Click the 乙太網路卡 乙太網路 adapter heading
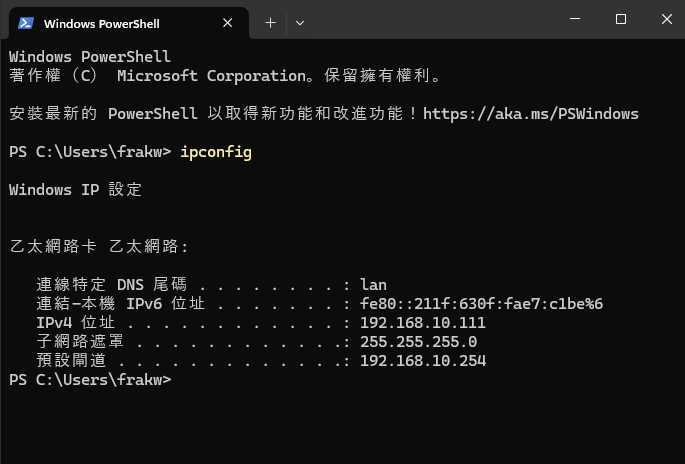685x464 pixels. click(98, 246)
